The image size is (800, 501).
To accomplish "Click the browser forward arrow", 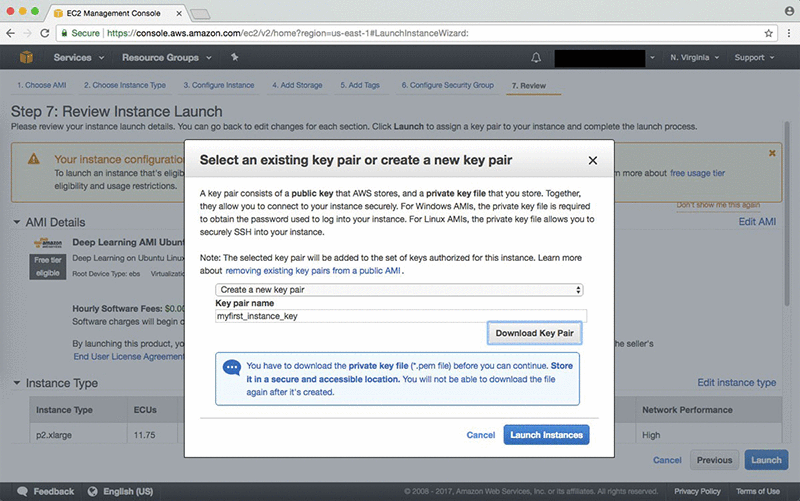I will (x=28, y=33).
